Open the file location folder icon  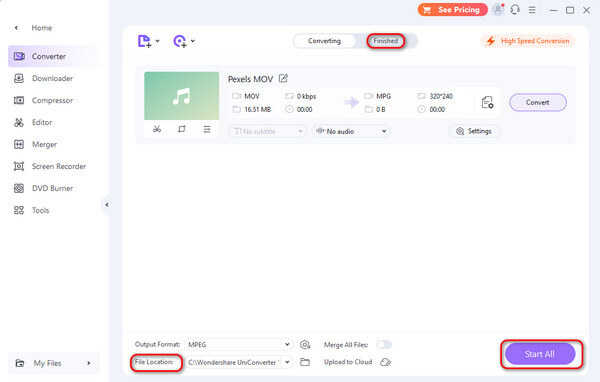click(x=305, y=362)
